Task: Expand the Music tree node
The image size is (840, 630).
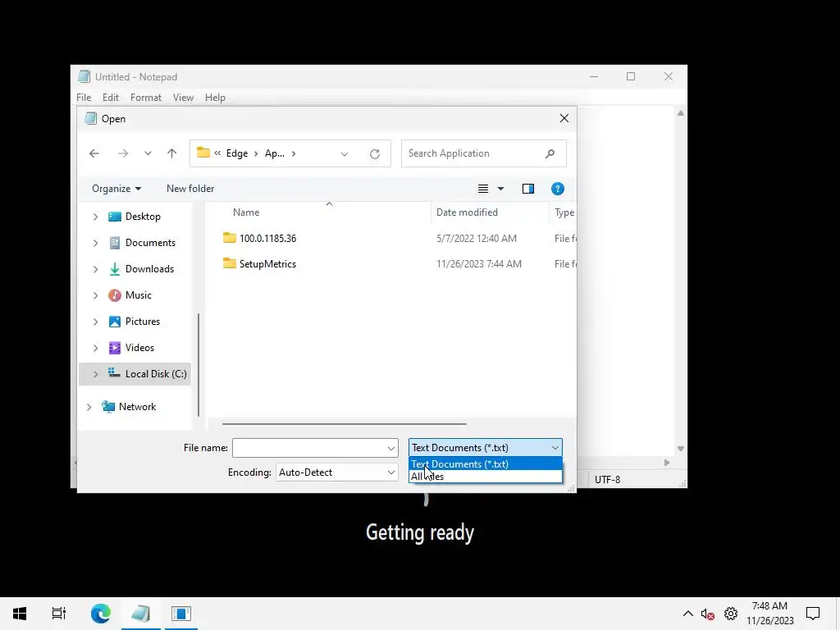Action: (x=95, y=295)
